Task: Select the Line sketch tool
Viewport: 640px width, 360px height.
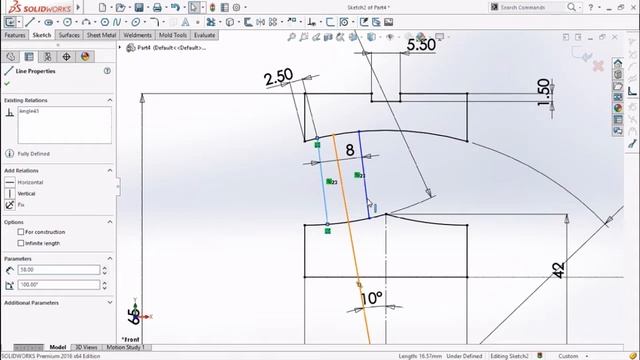Action: click(x=29, y=22)
